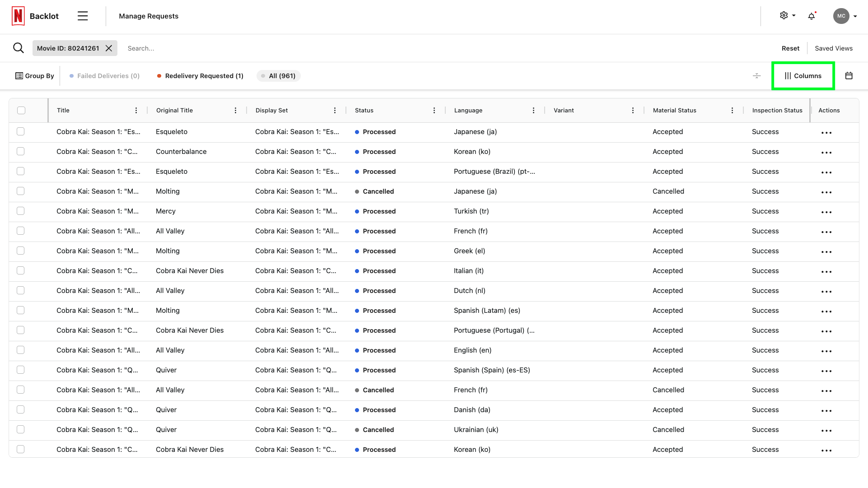Open the hamburger navigation menu
Viewport: 868px width, 488px height.
point(83,16)
